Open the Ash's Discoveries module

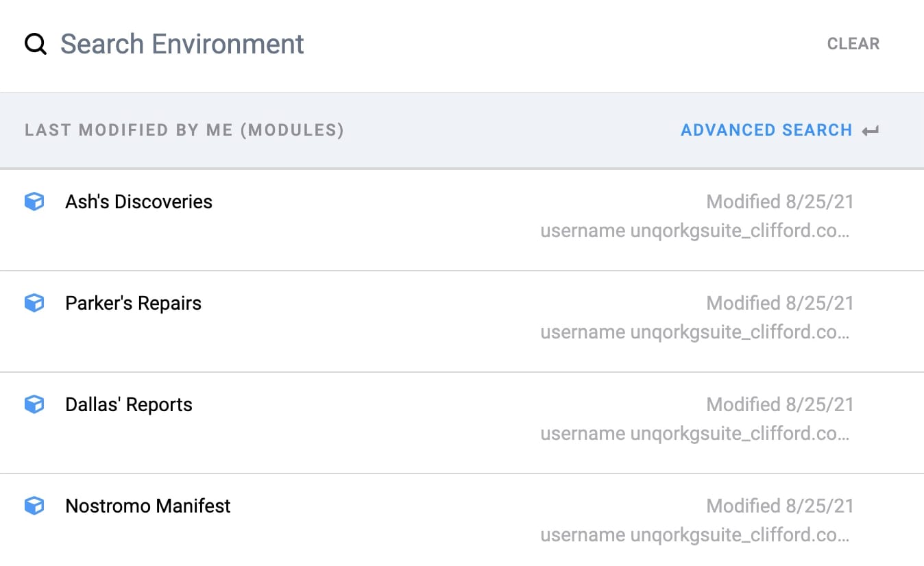tap(139, 201)
